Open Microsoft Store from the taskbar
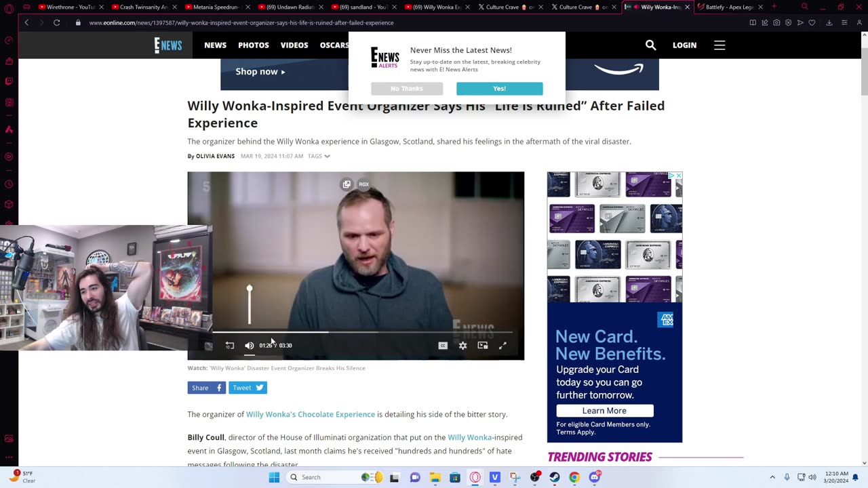The width and height of the screenshot is (868, 488). point(455,477)
